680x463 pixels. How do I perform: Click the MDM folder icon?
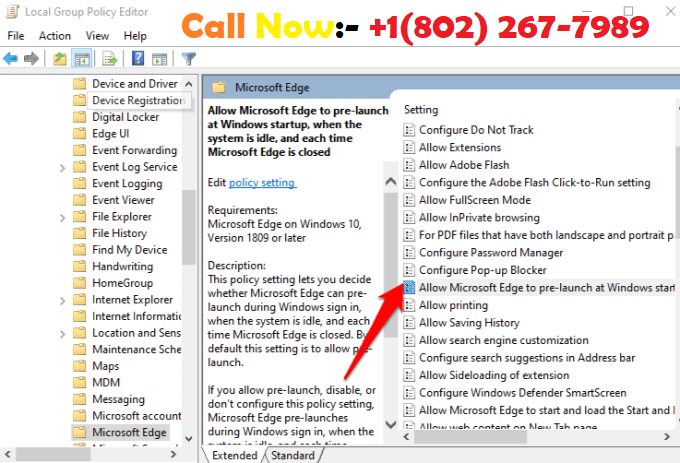point(79,382)
